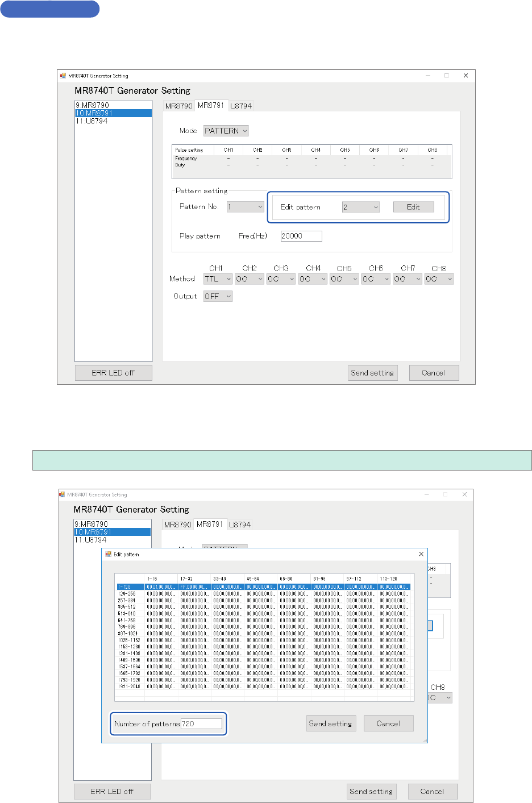Viewport: 532px width, 803px height.
Task: Click Send setting in the first screenshot's window
Action: [372, 373]
